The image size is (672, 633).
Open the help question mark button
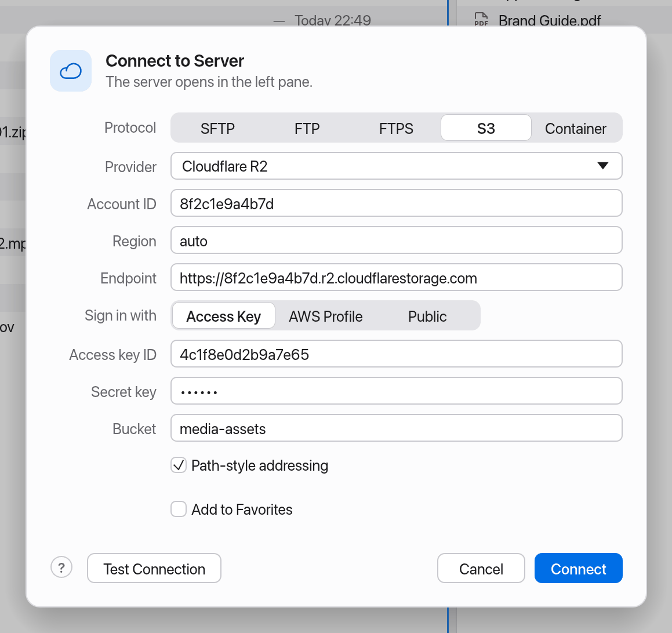pos(61,567)
